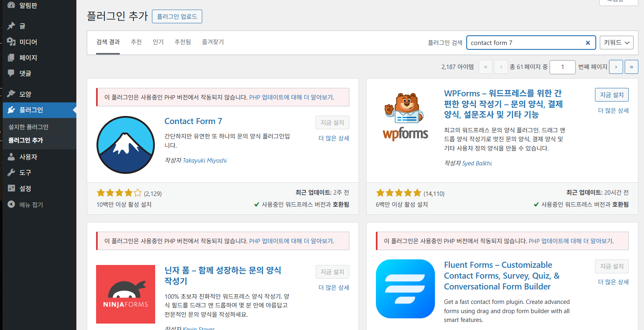Switch to the 추천됨 tab
The height and width of the screenshot is (330, 644).
click(x=183, y=42)
